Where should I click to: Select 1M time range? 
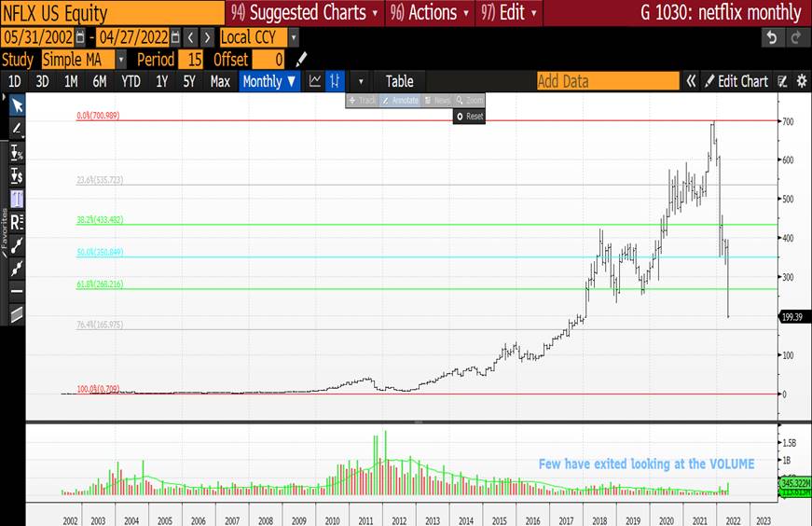click(71, 81)
